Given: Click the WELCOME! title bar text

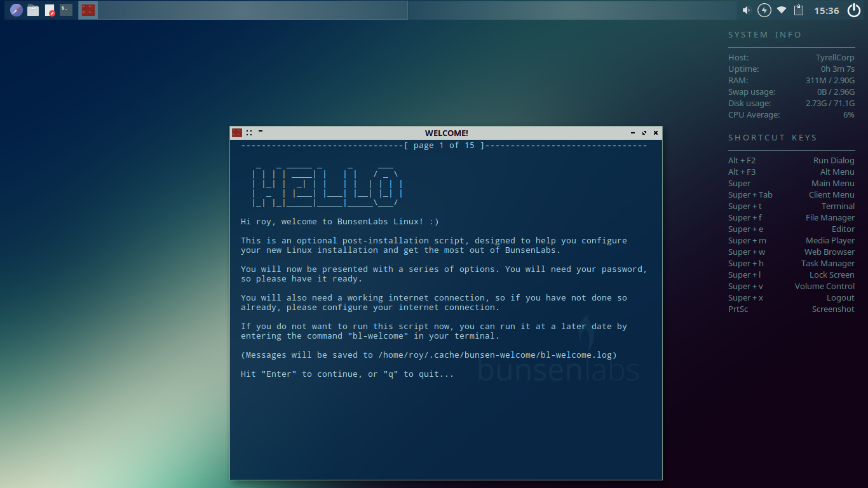Looking at the screenshot, I should pyautogui.click(x=447, y=133).
